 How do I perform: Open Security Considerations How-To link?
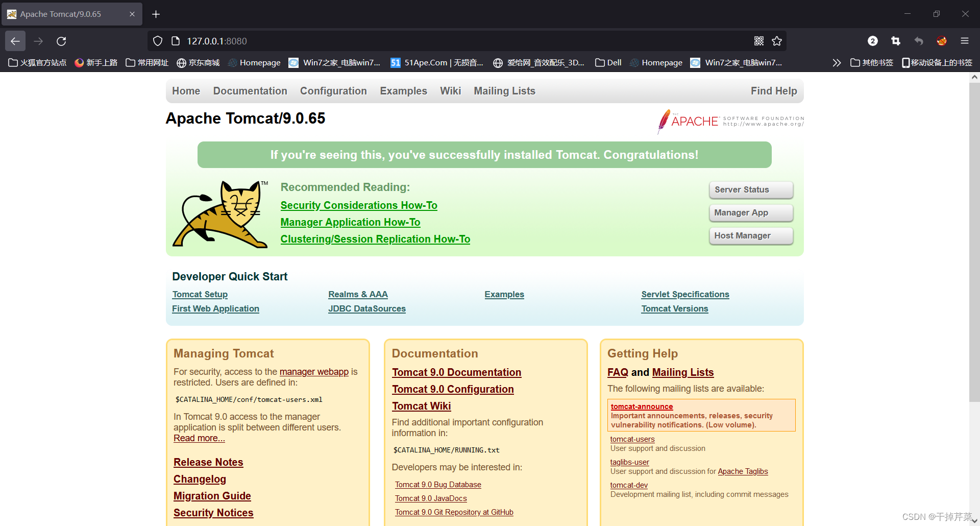click(359, 205)
